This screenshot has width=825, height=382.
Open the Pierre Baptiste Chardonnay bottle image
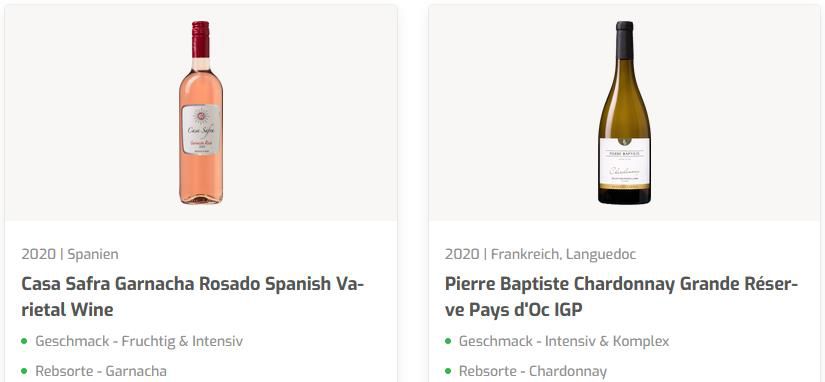pos(624,113)
